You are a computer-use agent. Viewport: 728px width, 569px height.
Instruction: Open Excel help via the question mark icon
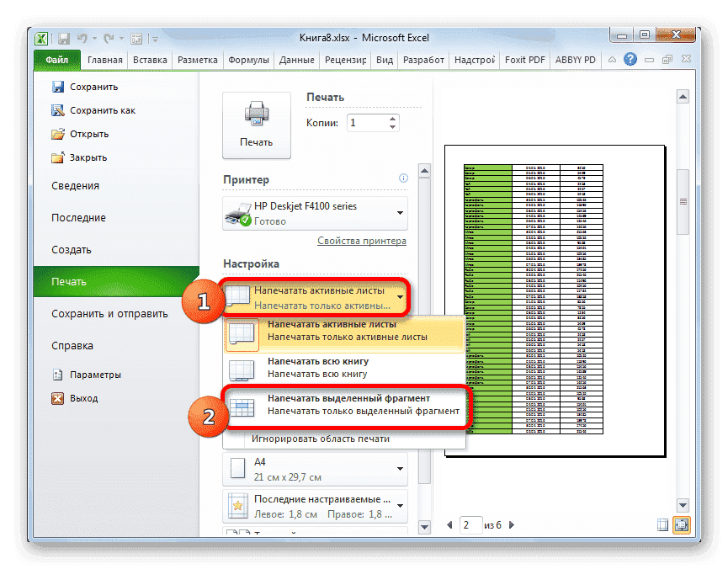pos(630,60)
